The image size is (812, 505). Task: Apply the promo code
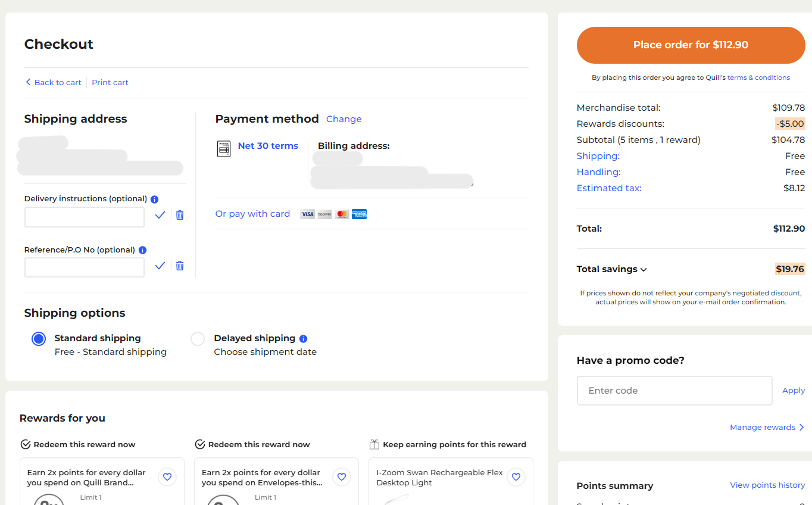click(793, 391)
